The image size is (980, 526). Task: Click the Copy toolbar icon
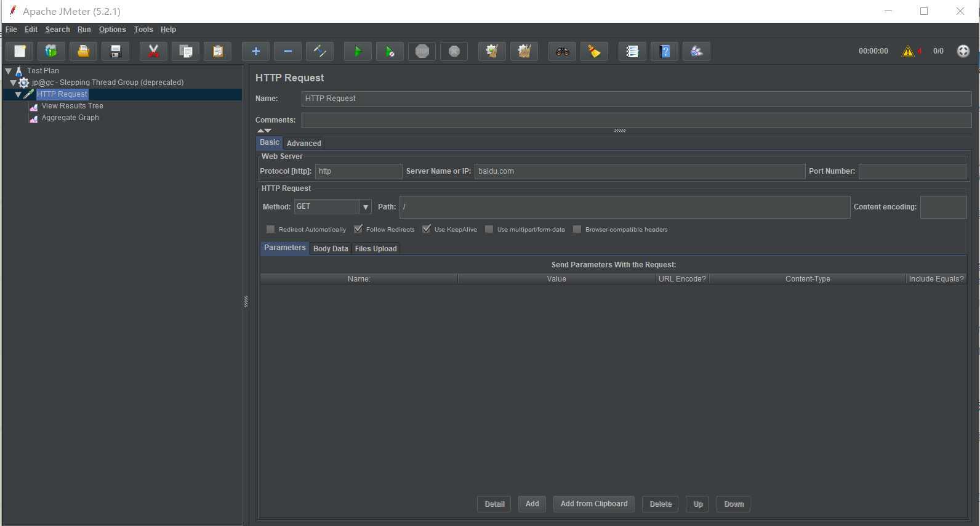(x=186, y=51)
